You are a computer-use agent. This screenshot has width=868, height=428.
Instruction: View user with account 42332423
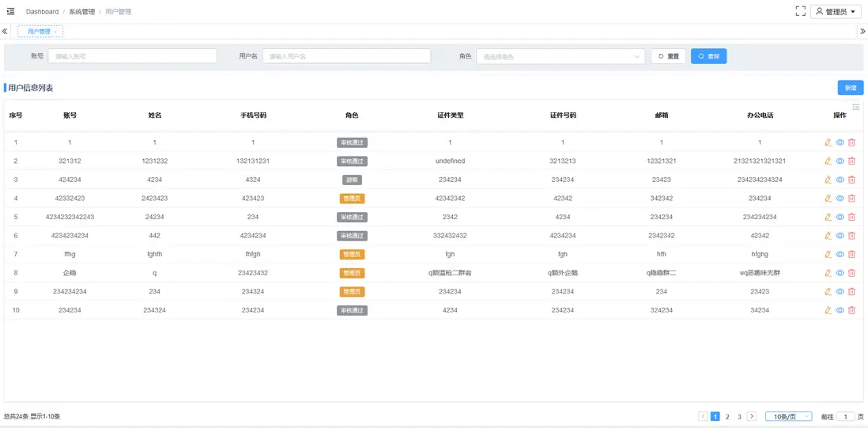tap(840, 199)
